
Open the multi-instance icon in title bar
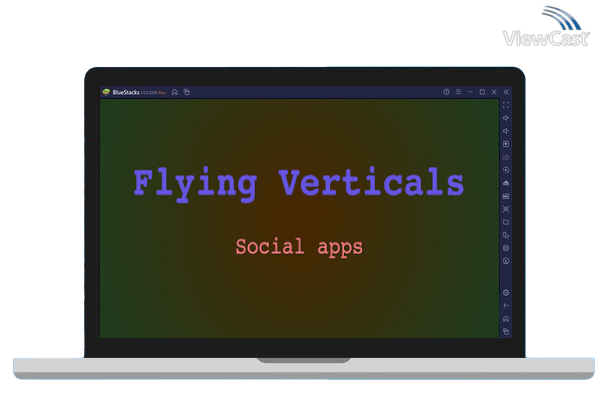pyautogui.click(x=186, y=92)
